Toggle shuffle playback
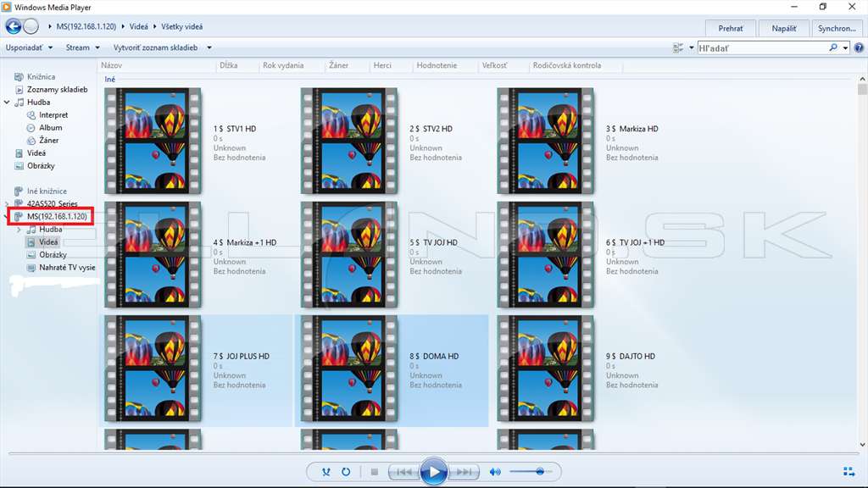Viewport: 868px width, 488px height. pyautogui.click(x=326, y=472)
